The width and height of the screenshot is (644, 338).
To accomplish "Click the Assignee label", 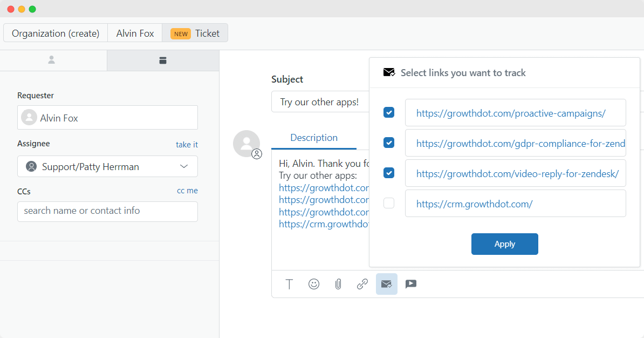I will [x=33, y=144].
